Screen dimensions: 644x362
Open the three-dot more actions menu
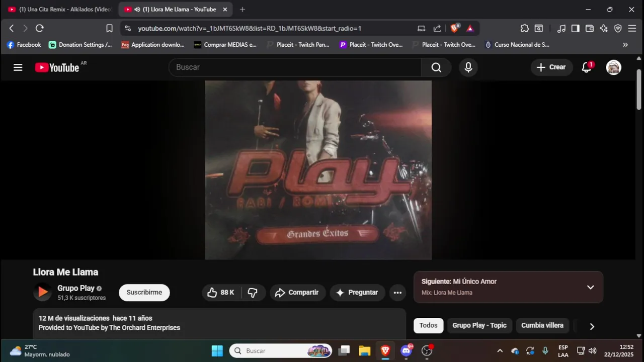[397, 293]
